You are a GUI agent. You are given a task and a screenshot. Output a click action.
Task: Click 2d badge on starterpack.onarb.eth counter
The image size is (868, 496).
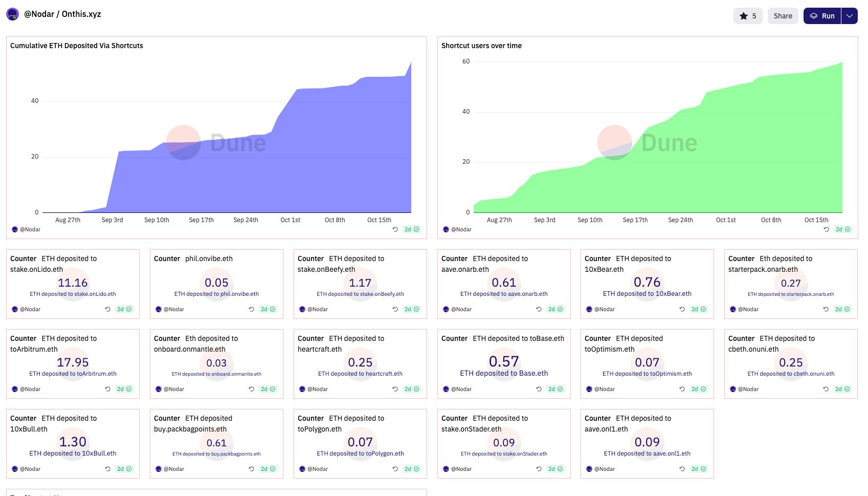pyautogui.click(x=842, y=309)
